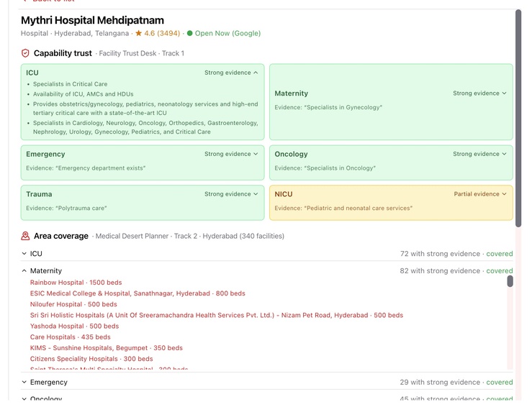Open KIMS Sunshine Hospitals Begumpet link
This screenshot has width=532, height=412.
pyautogui.click(x=107, y=347)
